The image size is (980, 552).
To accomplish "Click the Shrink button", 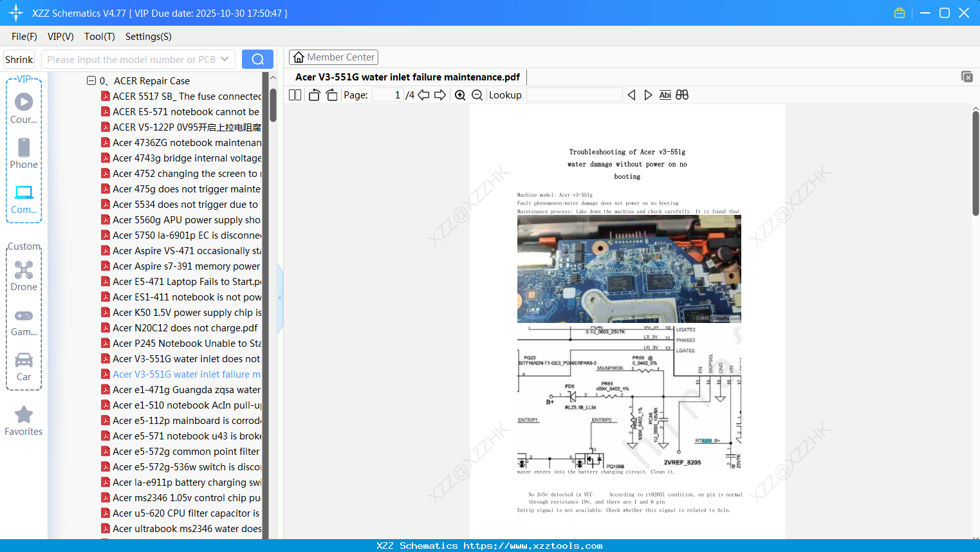I will click(x=19, y=59).
